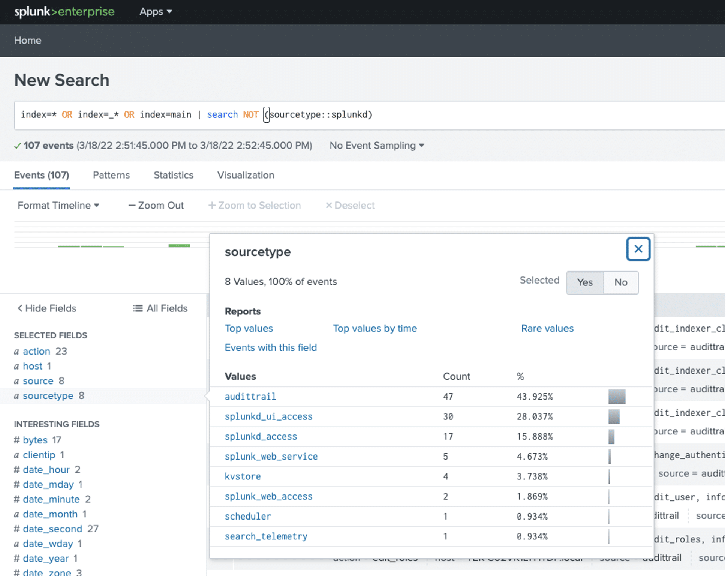Select the kvstore value
Image resolution: width=728 pixels, height=577 pixels.
click(243, 476)
